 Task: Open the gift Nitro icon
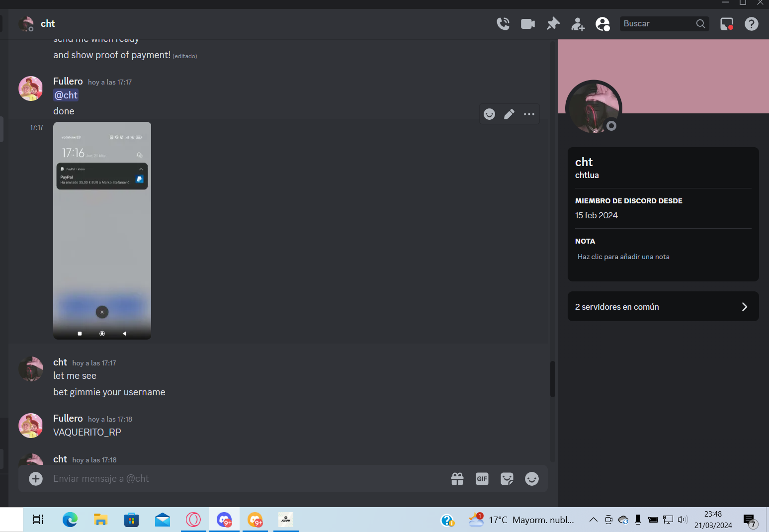click(x=457, y=478)
